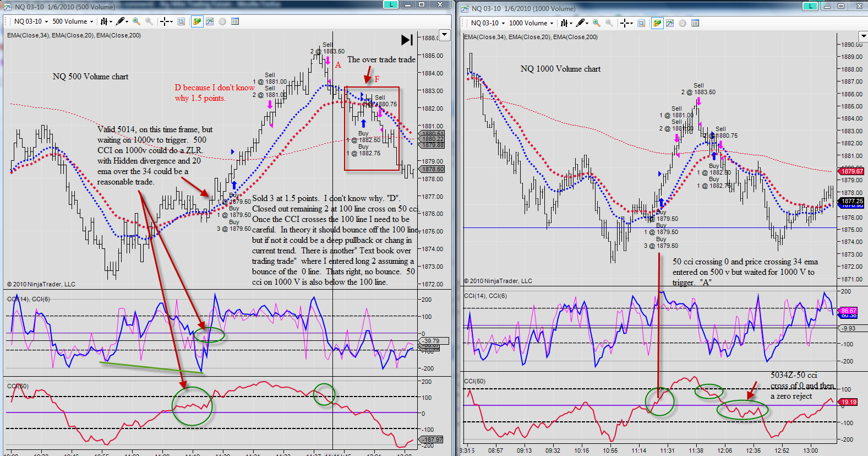Click the chart window icon of 500 Volume window

coord(8,7)
